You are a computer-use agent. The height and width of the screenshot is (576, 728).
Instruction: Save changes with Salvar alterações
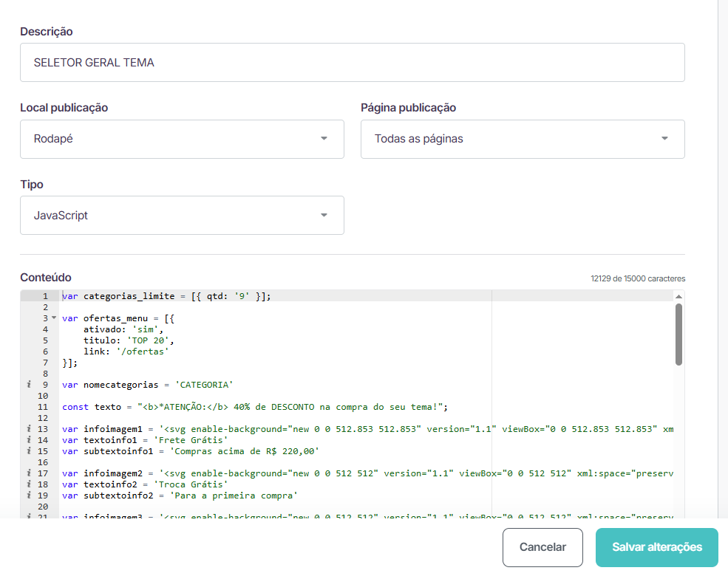click(656, 547)
